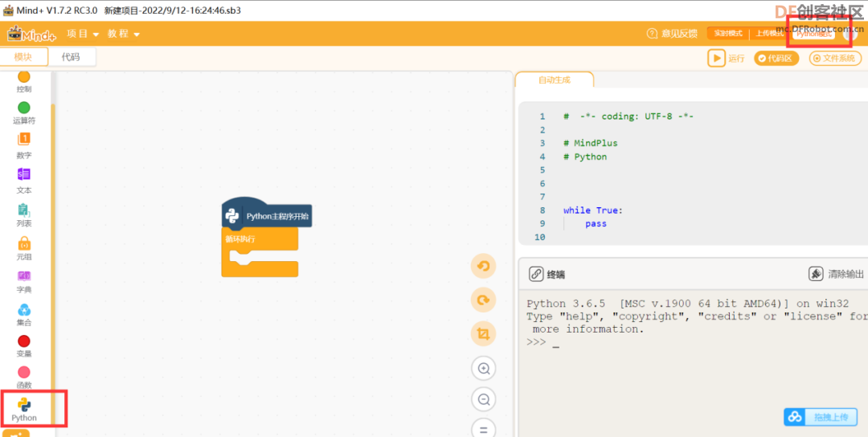The height and width of the screenshot is (437, 868).
Task: Open the 数字 block category
Action: pos(24,146)
